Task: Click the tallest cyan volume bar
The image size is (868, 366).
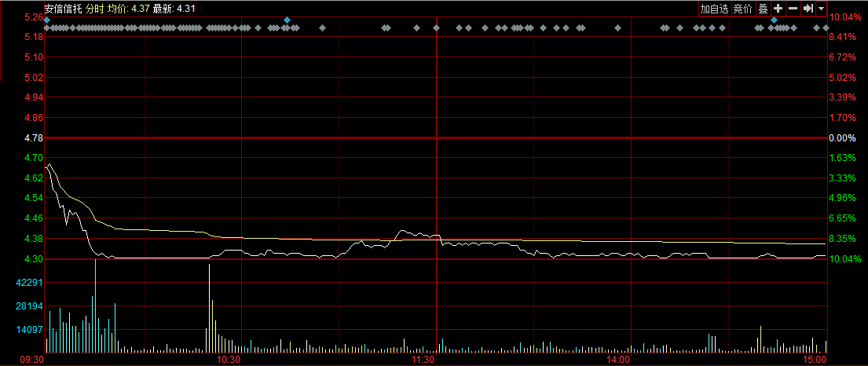Action: point(95,306)
